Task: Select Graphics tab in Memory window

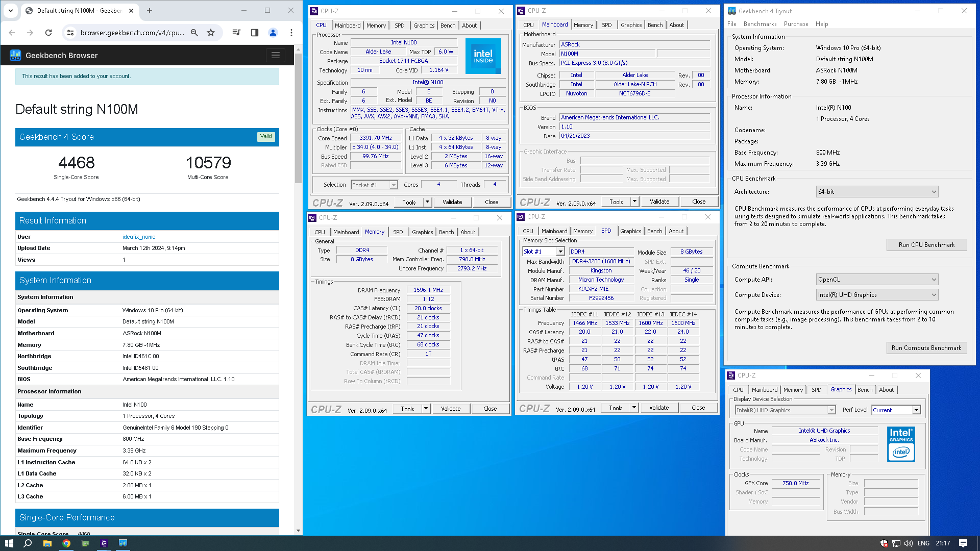Action: click(423, 232)
